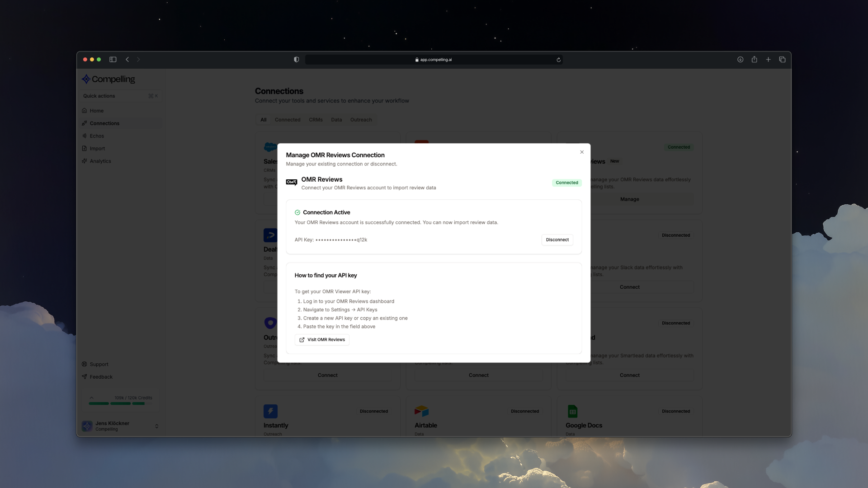
Task: Click the Support icon in the sidebar
Action: [x=85, y=364]
